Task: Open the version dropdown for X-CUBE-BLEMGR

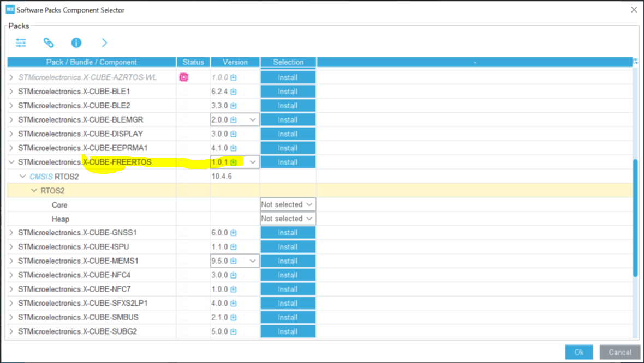Action: 253,119
